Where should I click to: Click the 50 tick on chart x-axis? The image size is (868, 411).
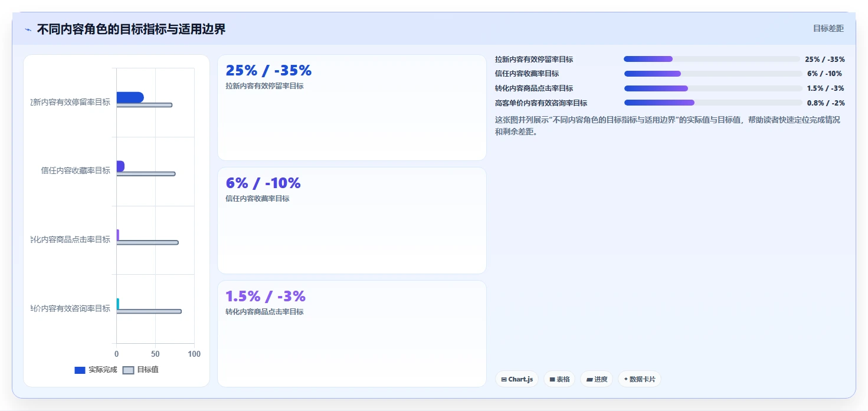pos(155,354)
